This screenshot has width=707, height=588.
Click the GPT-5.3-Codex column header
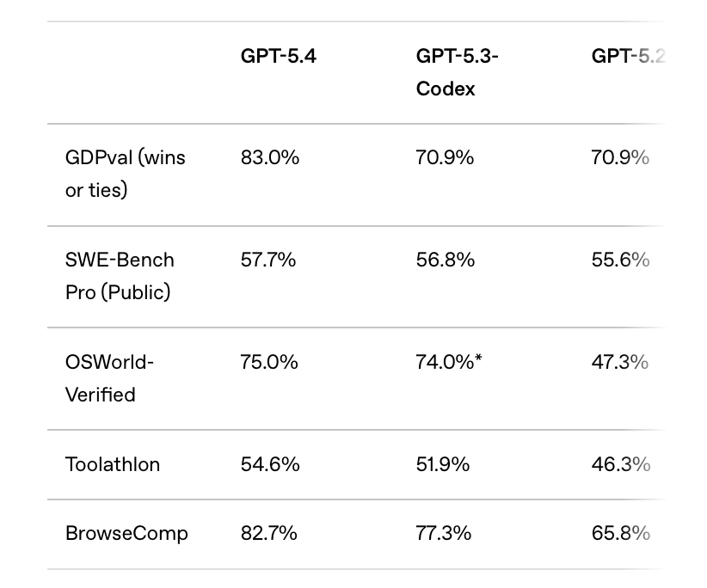[457, 72]
